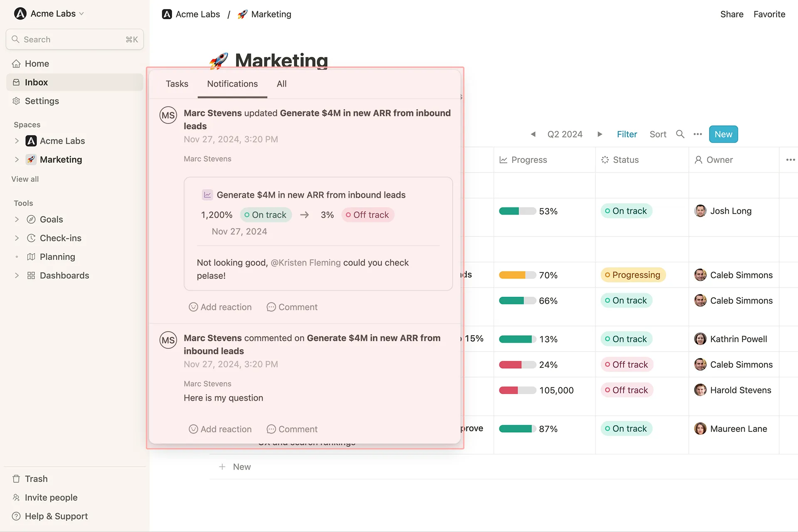Switch to the Tasks tab

pos(177,84)
